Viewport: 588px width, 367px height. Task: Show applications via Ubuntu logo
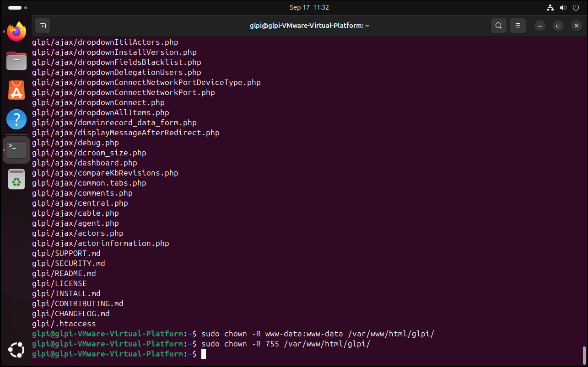(x=16, y=351)
